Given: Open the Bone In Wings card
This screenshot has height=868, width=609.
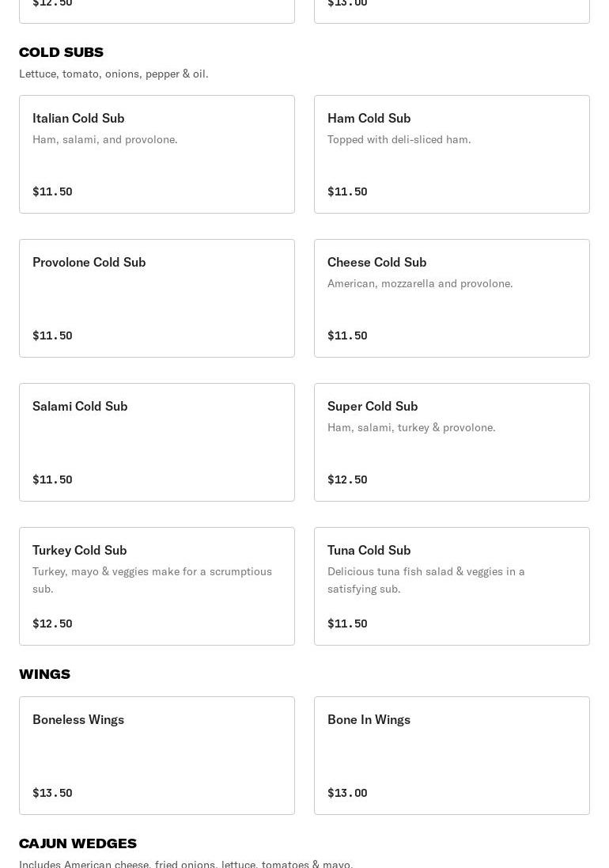Looking at the screenshot, I should 452,756.
